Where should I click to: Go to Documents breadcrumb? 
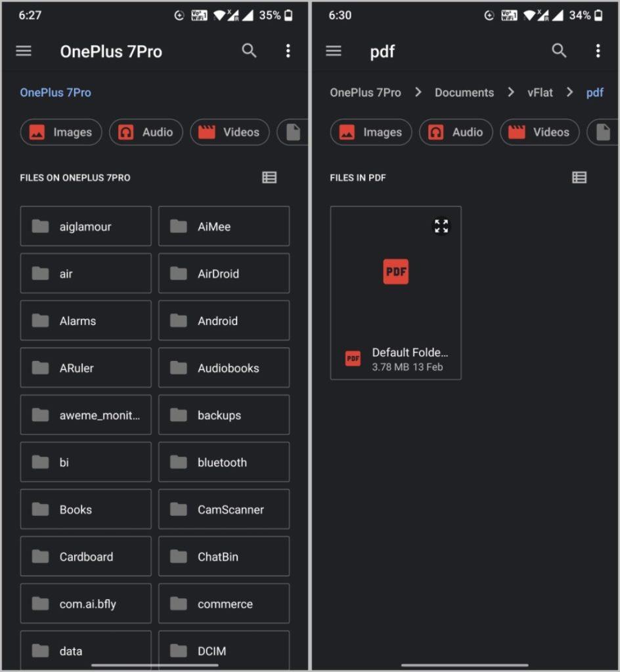[464, 93]
